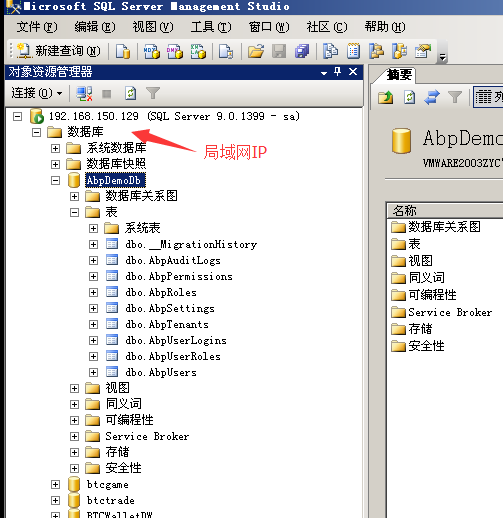
Task: Click the Refresh icon in Object Explorer
Action: coord(130,93)
